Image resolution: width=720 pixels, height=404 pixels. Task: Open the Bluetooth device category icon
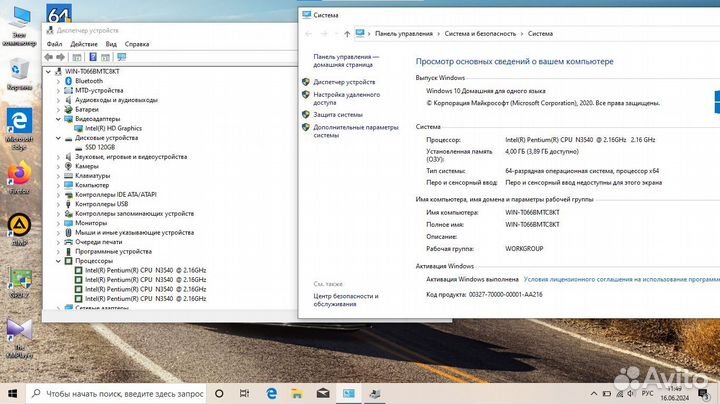[68, 81]
